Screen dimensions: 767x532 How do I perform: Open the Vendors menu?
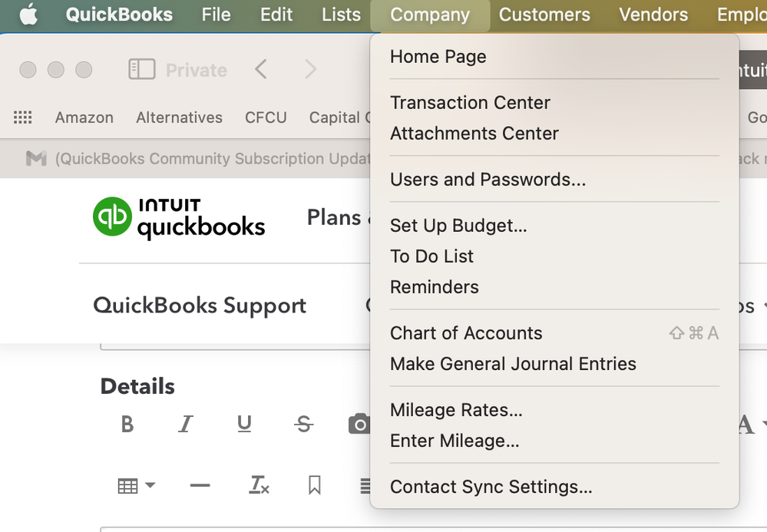click(x=653, y=14)
